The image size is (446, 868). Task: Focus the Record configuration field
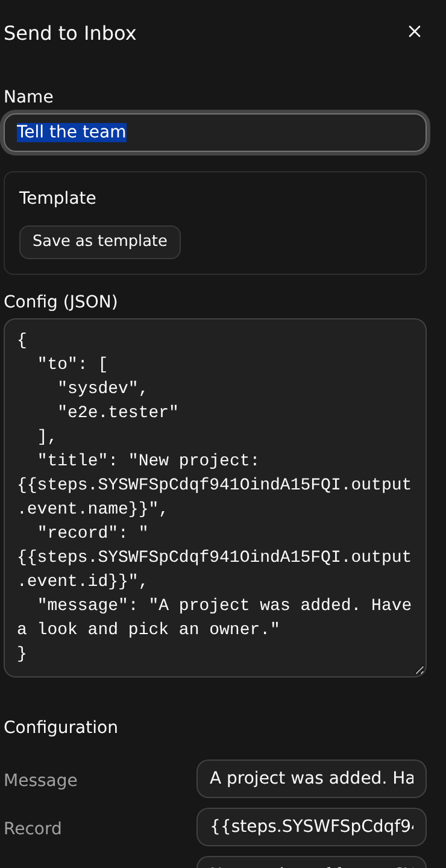tap(312, 827)
